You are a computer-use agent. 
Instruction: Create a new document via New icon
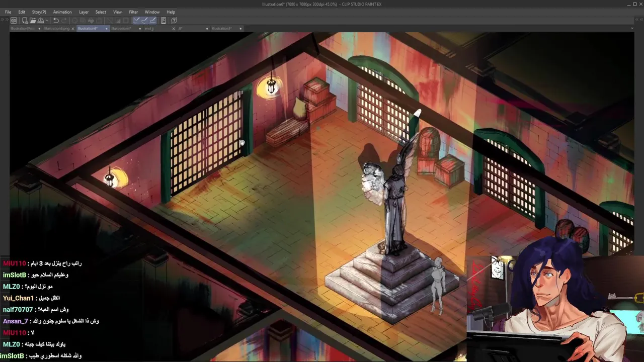[x=25, y=21]
